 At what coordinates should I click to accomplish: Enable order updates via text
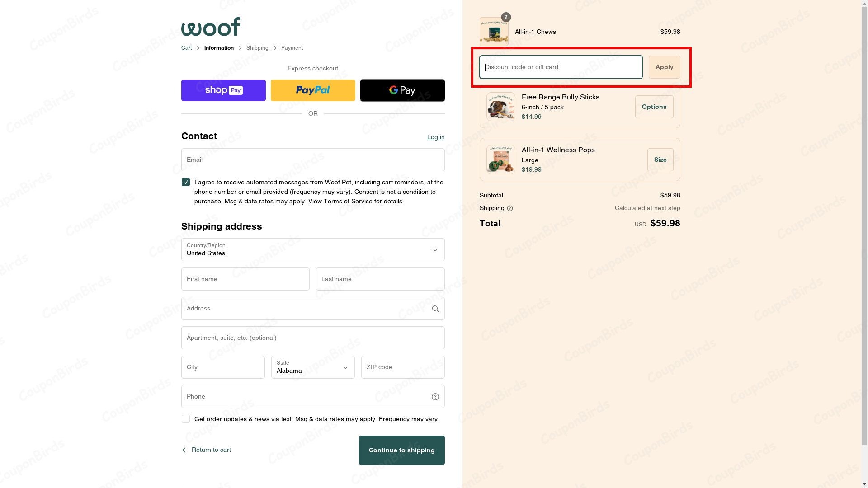click(x=185, y=419)
